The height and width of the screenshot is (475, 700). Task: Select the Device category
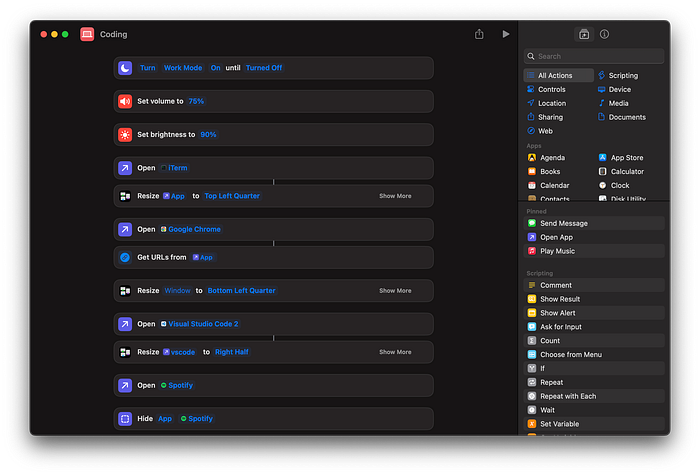(x=615, y=89)
